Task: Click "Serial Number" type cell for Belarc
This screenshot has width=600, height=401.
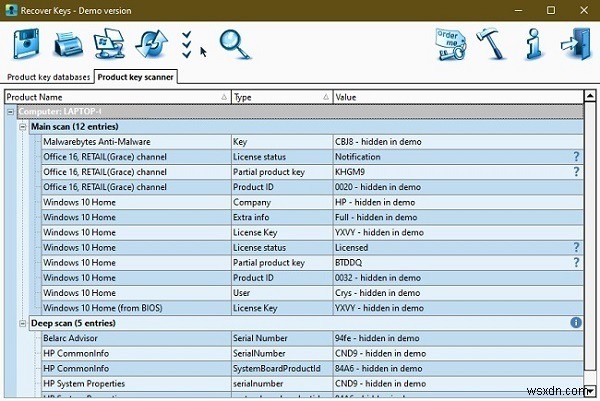Action: pyautogui.click(x=282, y=338)
